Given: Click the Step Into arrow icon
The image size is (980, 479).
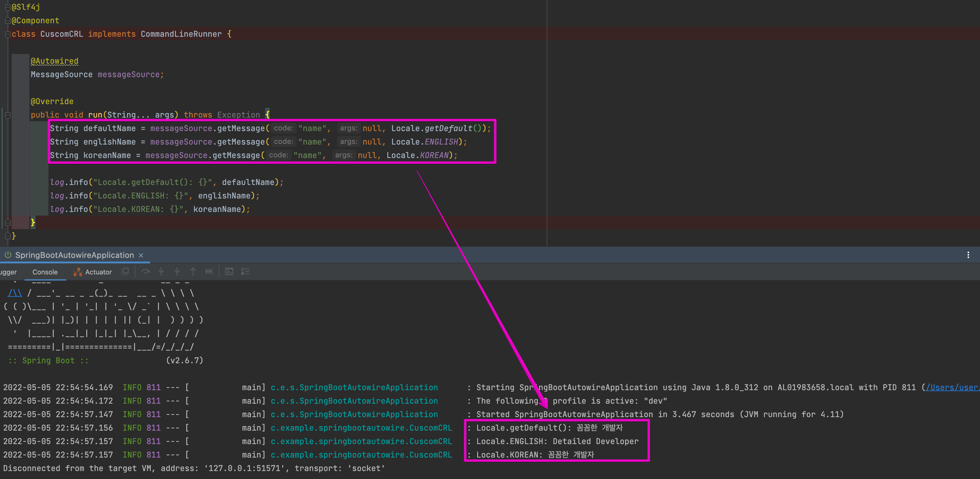Looking at the screenshot, I should (161, 271).
